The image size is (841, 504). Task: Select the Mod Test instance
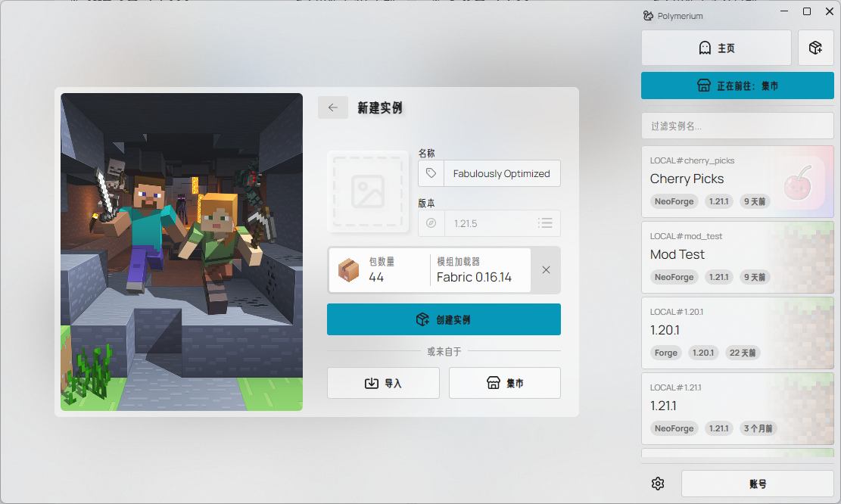704,257
